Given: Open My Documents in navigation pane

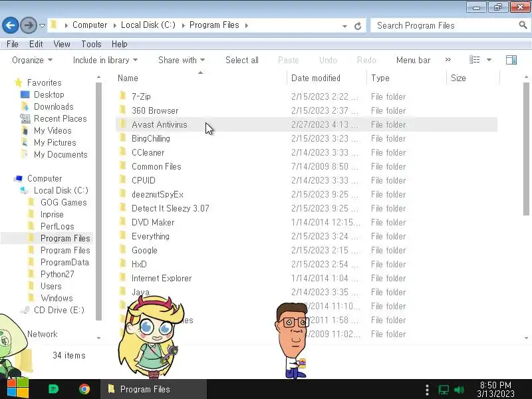Looking at the screenshot, I should pyautogui.click(x=61, y=155).
